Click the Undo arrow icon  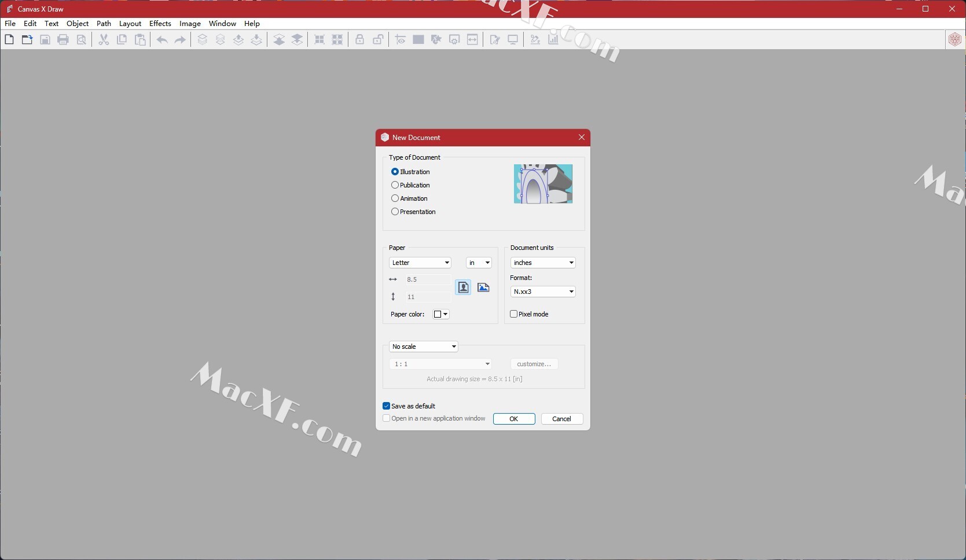(x=162, y=39)
